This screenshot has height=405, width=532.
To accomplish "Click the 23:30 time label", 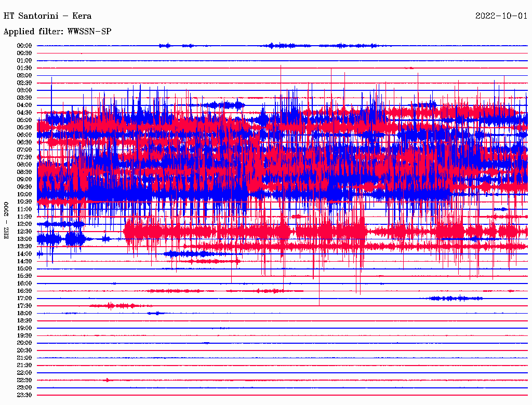I will [x=24, y=395].
